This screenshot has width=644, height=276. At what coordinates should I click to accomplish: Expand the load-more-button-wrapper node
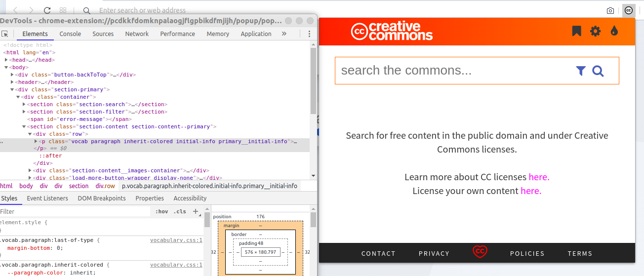(x=30, y=178)
